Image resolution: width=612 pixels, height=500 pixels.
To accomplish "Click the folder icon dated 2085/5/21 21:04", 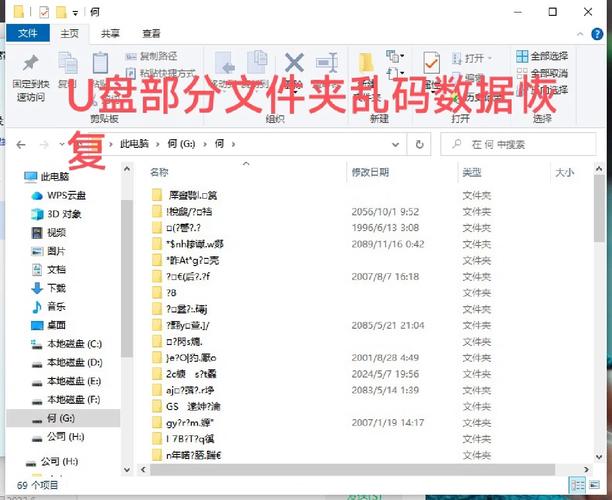I will 157,325.
